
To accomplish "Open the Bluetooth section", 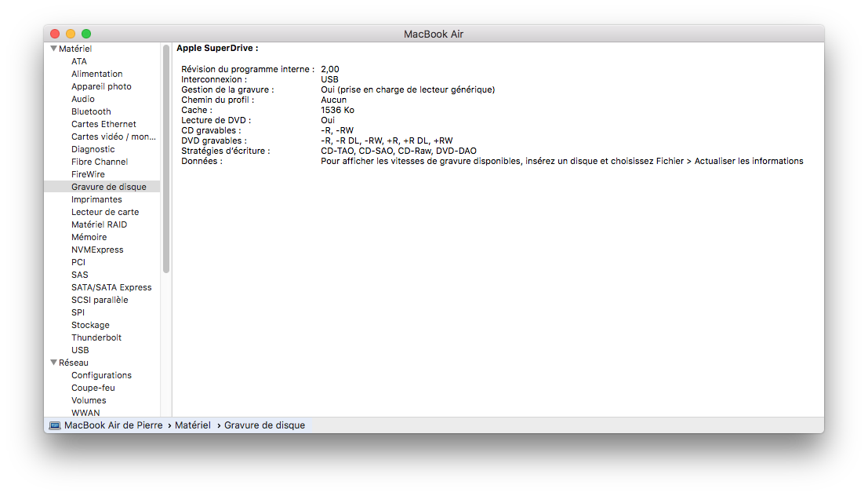I will coord(91,111).
